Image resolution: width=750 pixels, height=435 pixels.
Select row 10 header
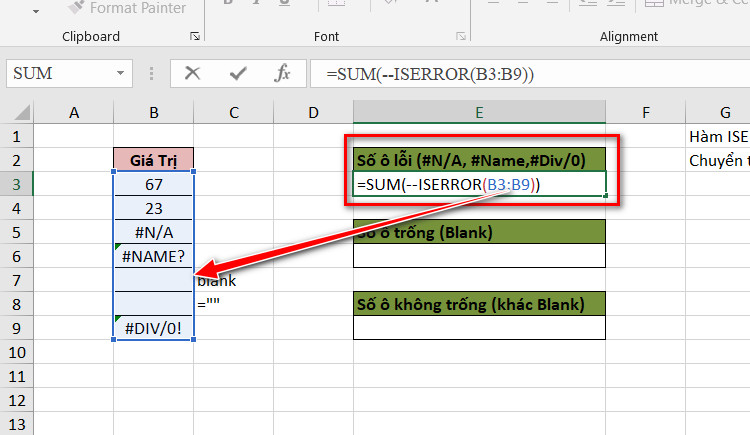click(16, 352)
